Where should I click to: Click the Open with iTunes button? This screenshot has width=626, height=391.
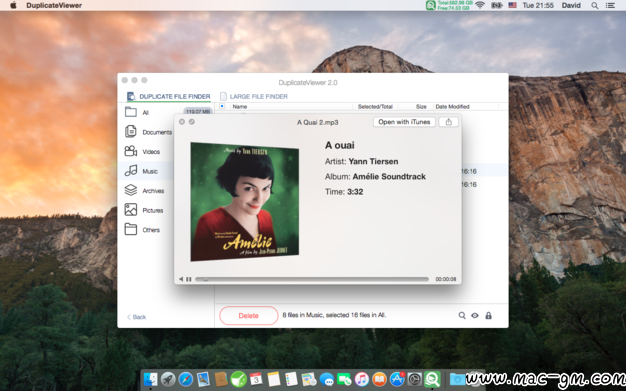[404, 122]
